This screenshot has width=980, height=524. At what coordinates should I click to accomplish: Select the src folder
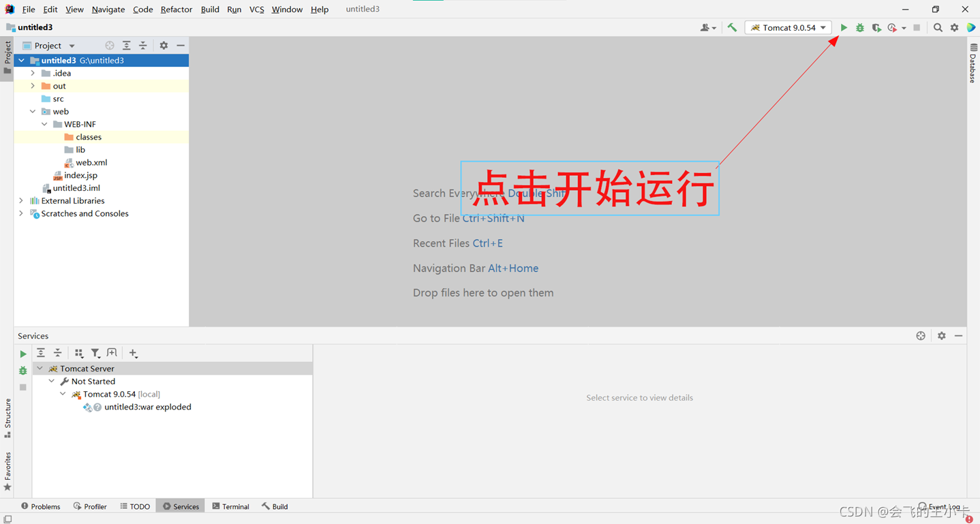[x=52, y=99]
